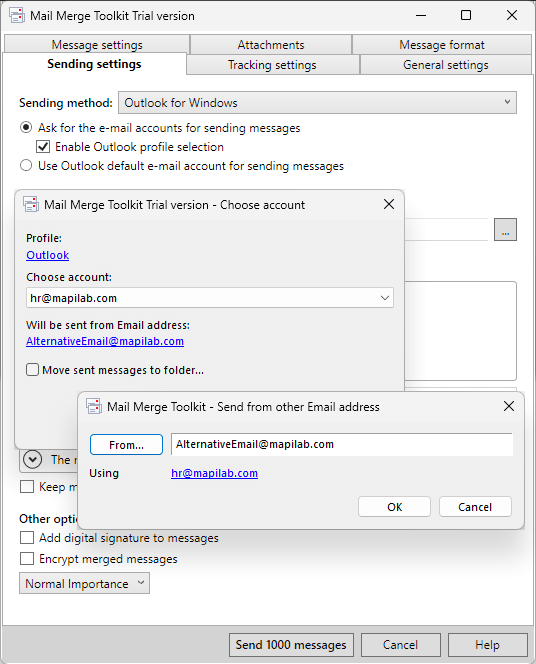536x664 pixels.
Task: Select the Sending settings tab
Action: pyautogui.click(x=94, y=64)
